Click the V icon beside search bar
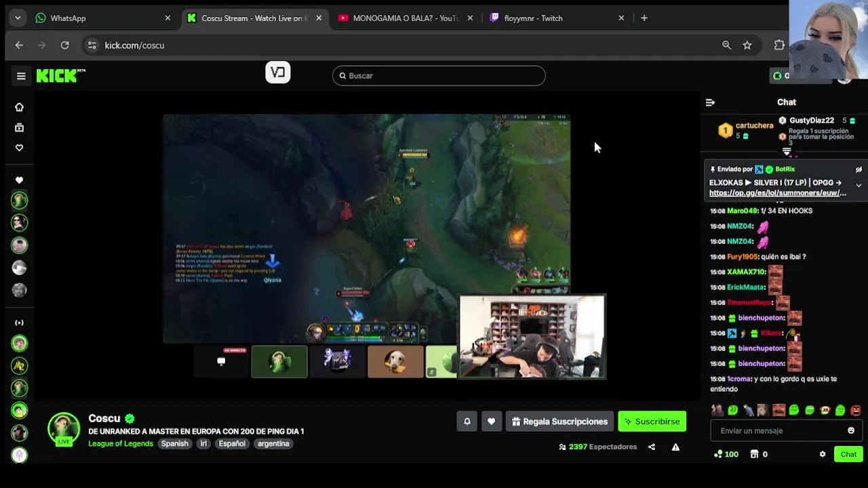This screenshot has height=488, width=868. 278,73
